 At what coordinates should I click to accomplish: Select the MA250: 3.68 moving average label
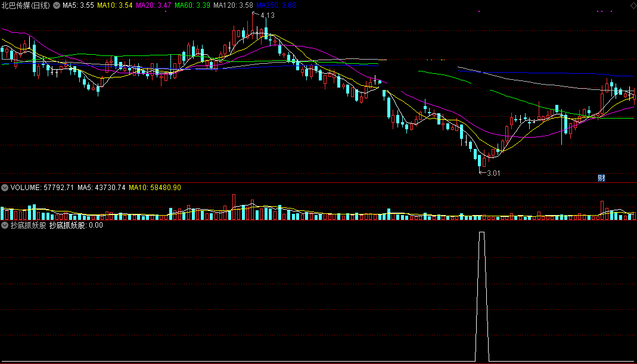pyautogui.click(x=276, y=6)
